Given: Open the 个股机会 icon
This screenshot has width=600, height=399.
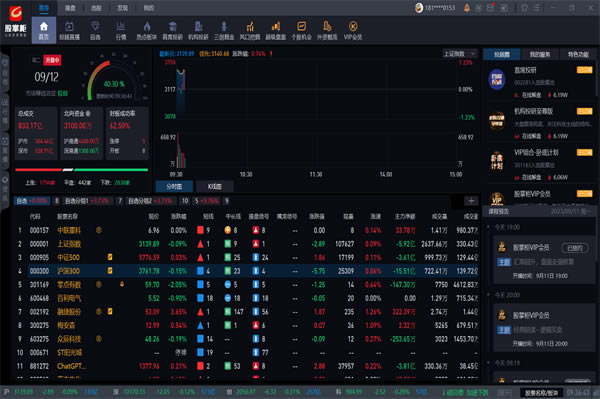Looking at the screenshot, I should point(302,30).
